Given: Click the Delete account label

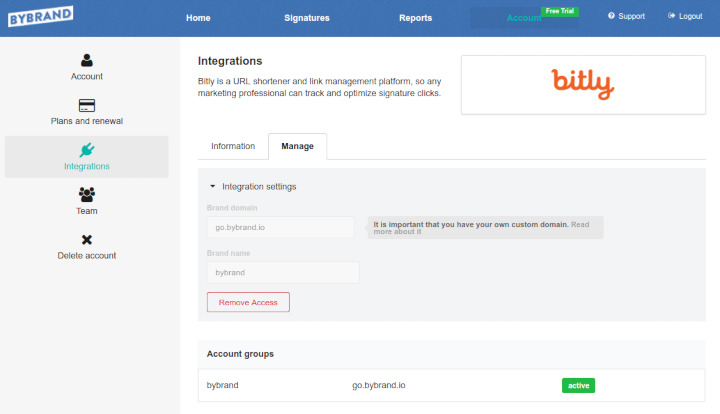Looking at the screenshot, I should [87, 256].
